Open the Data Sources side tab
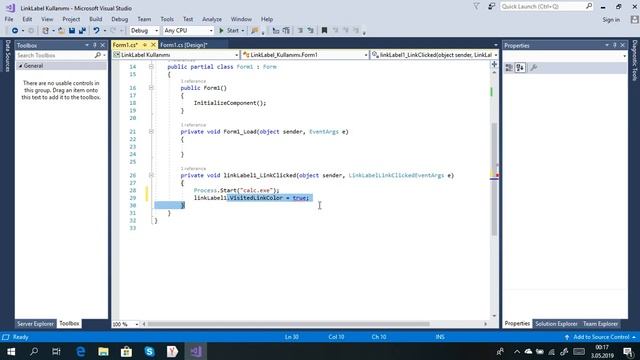The image size is (640, 360). pos(7,56)
